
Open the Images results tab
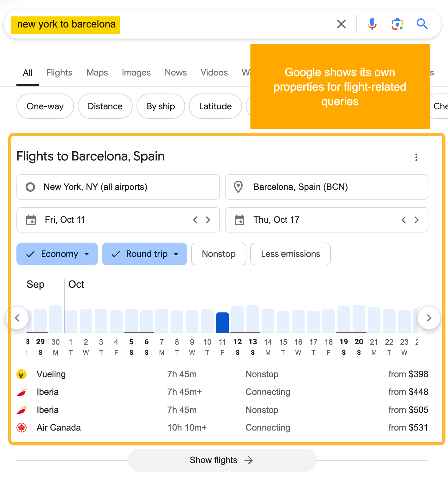[136, 72]
